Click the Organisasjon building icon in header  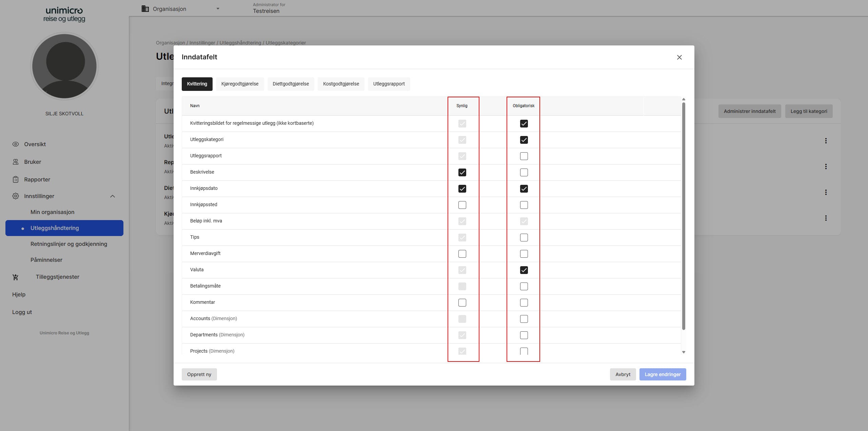point(145,9)
